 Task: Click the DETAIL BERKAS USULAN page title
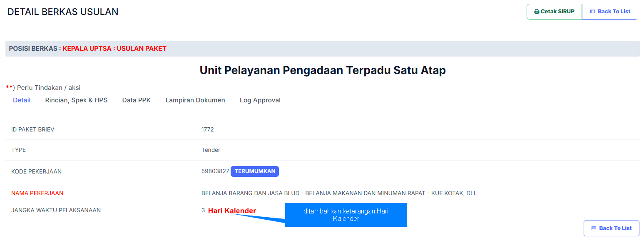click(x=63, y=12)
